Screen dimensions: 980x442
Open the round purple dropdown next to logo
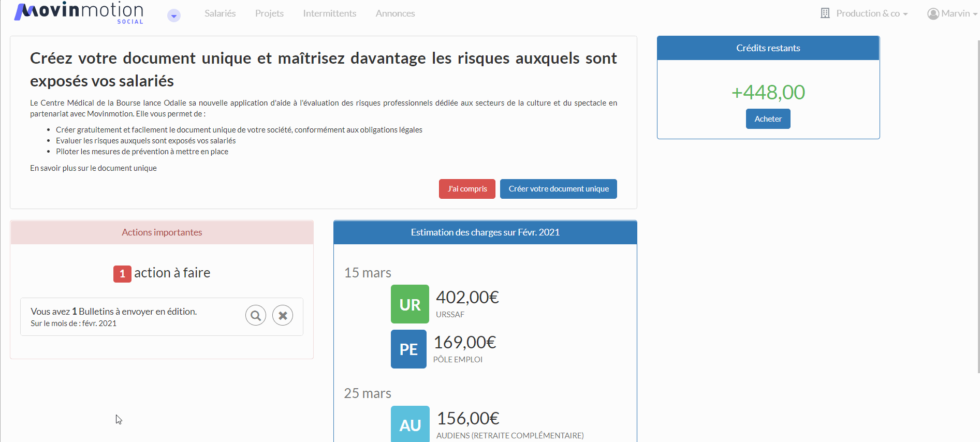pos(174,16)
